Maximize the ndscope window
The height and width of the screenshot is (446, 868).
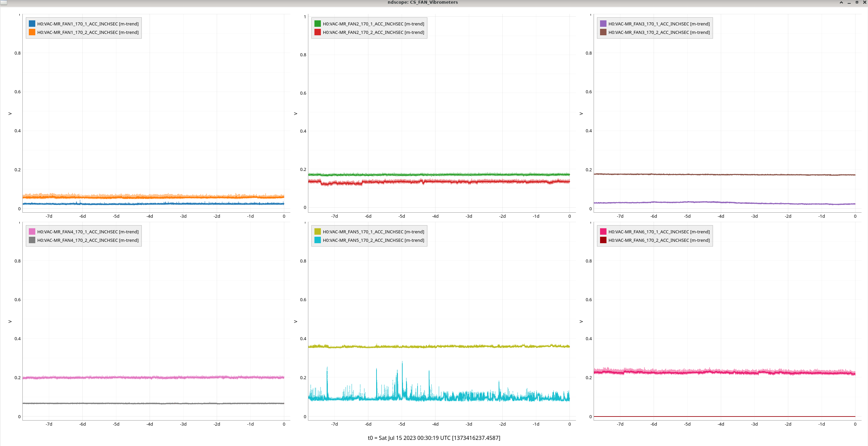coord(857,2)
